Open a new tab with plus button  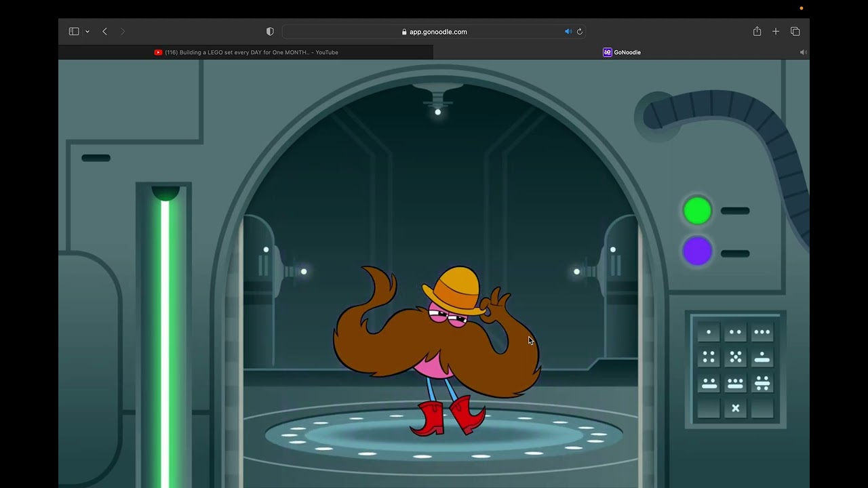[776, 31]
